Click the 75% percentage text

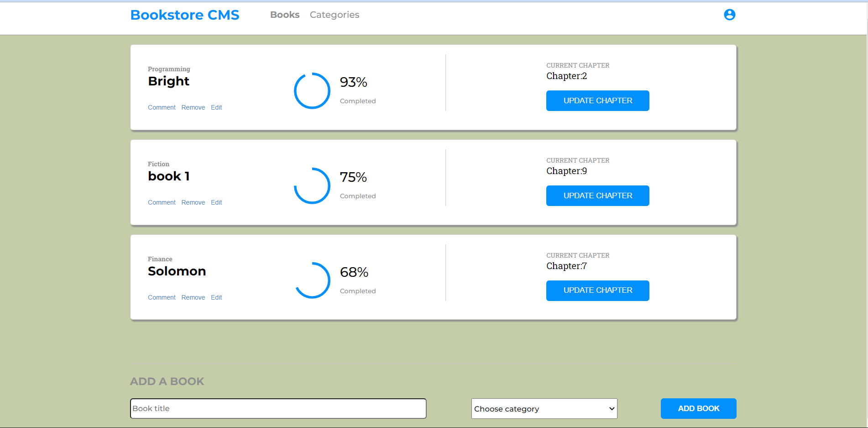[x=353, y=177]
